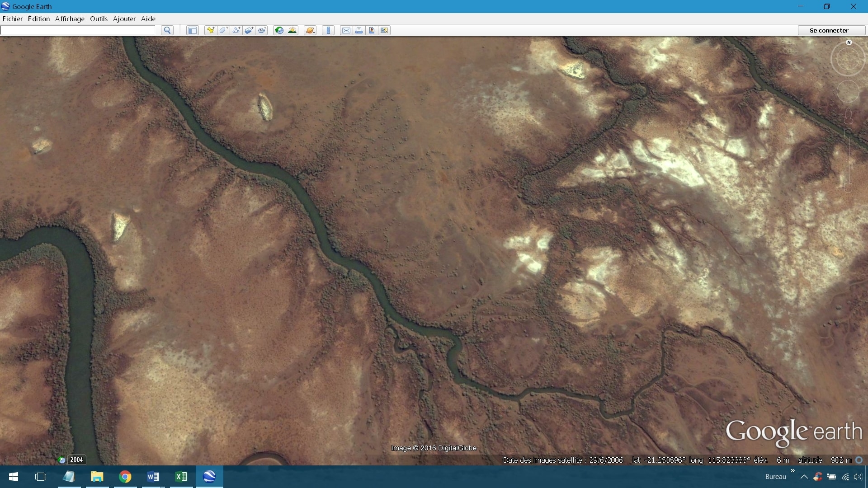Expand hidden system tray icons
868x488 pixels.
[x=804, y=477]
